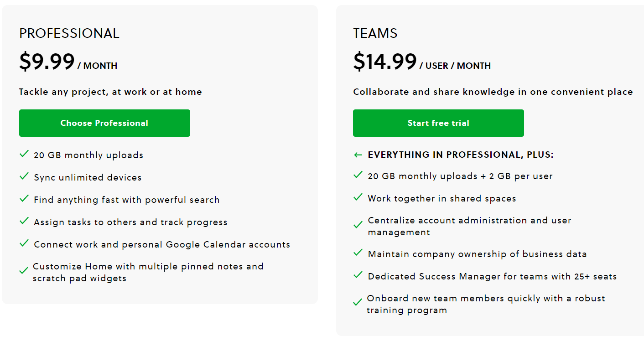Viewport: 644px width, 341px height.
Task: Click checkmark next to Google Calendar accounts
Action: click(x=24, y=243)
